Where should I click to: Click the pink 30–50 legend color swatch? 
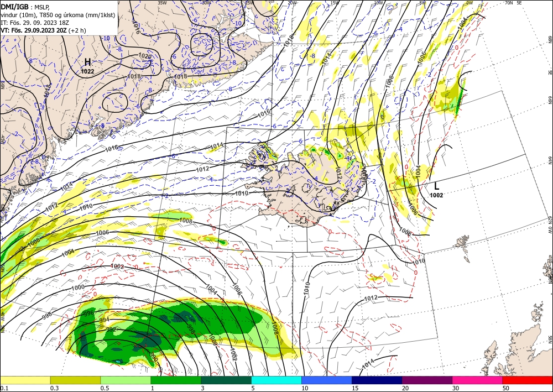pyautogui.click(x=478, y=380)
